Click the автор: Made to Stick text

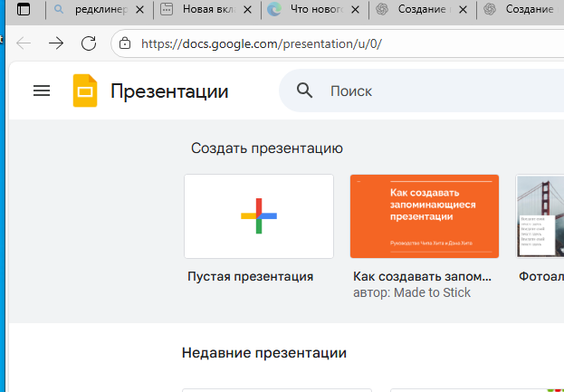412,292
